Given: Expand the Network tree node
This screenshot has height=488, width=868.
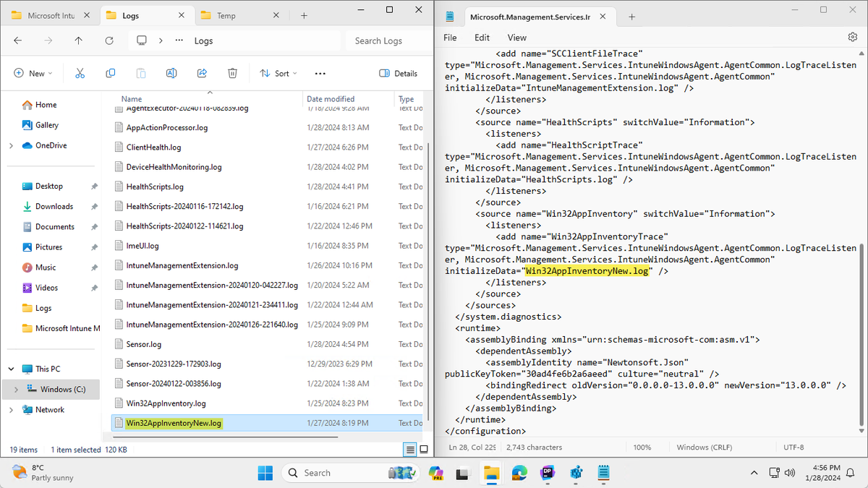Looking at the screenshot, I should 11,409.
